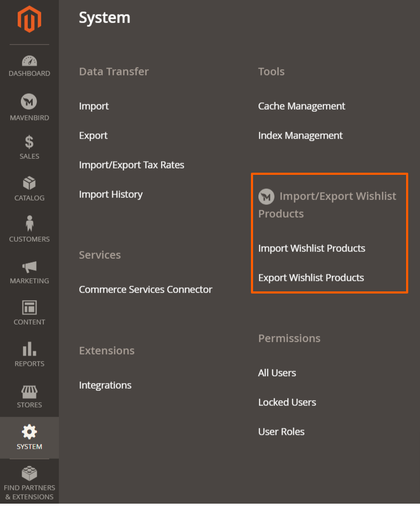The width and height of the screenshot is (420, 509).
Task: Open All Users under Permissions
Action: click(277, 373)
